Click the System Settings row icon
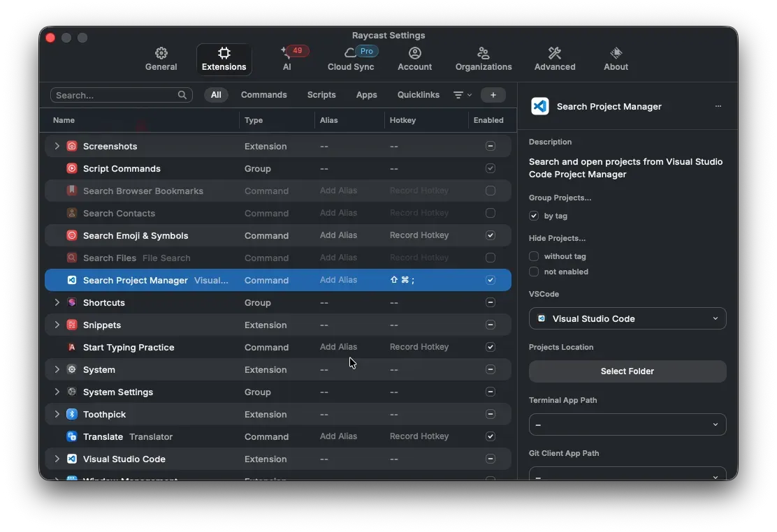 pyautogui.click(x=72, y=392)
